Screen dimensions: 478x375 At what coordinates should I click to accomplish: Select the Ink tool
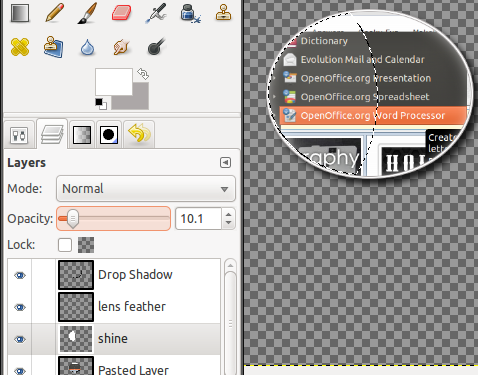click(x=190, y=13)
